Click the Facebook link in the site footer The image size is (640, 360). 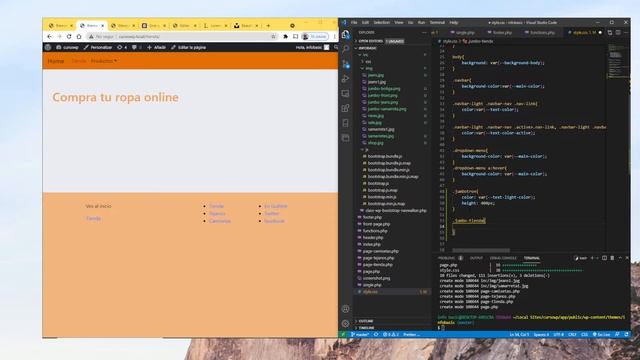(274, 221)
